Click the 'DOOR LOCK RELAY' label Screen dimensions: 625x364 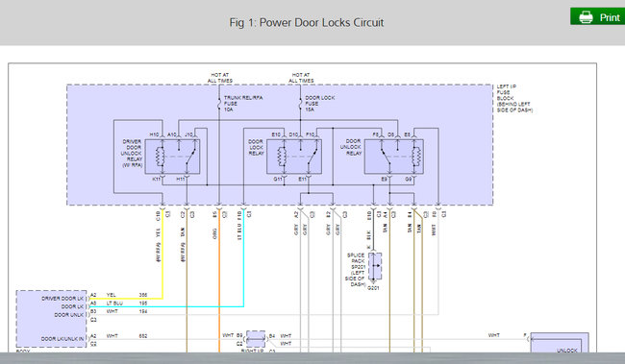point(256,147)
